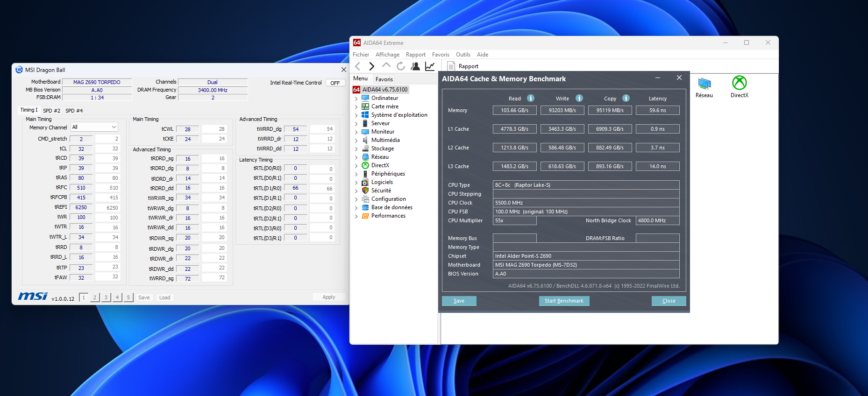Image resolution: width=868 pixels, height=396 pixels.
Task: Select profile slot 1 in MSI Dragon Ball
Action: click(84, 297)
